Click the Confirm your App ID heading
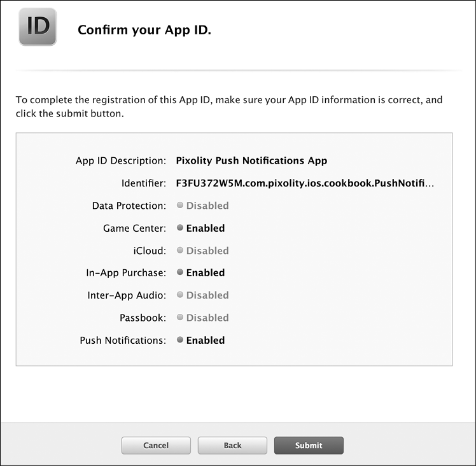This screenshot has width=476, height=466. 144,30
